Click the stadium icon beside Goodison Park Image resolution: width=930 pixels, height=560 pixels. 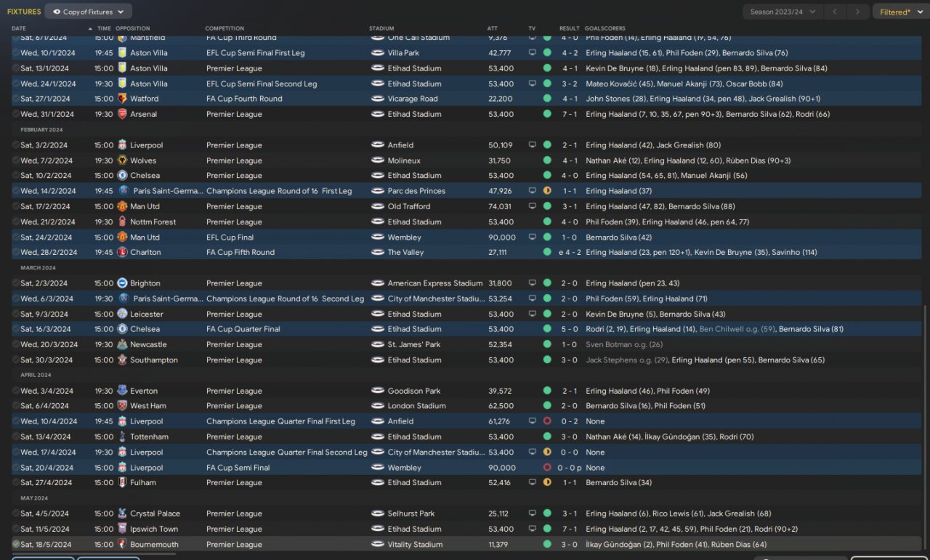click(377, 391)
